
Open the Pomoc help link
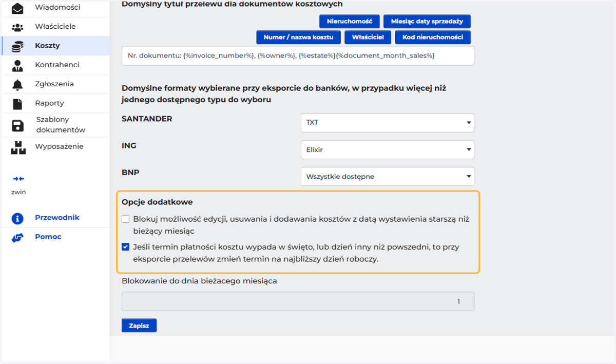(x=48, y=237)
